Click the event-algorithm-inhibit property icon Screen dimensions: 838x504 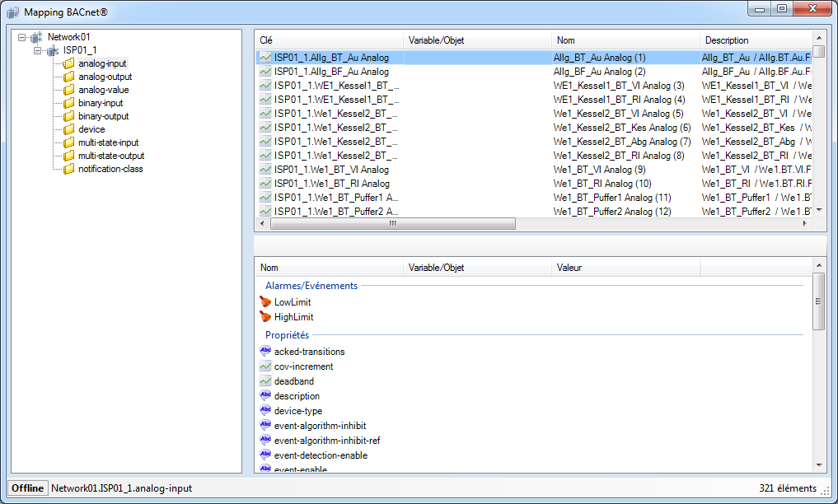[265, 425]
